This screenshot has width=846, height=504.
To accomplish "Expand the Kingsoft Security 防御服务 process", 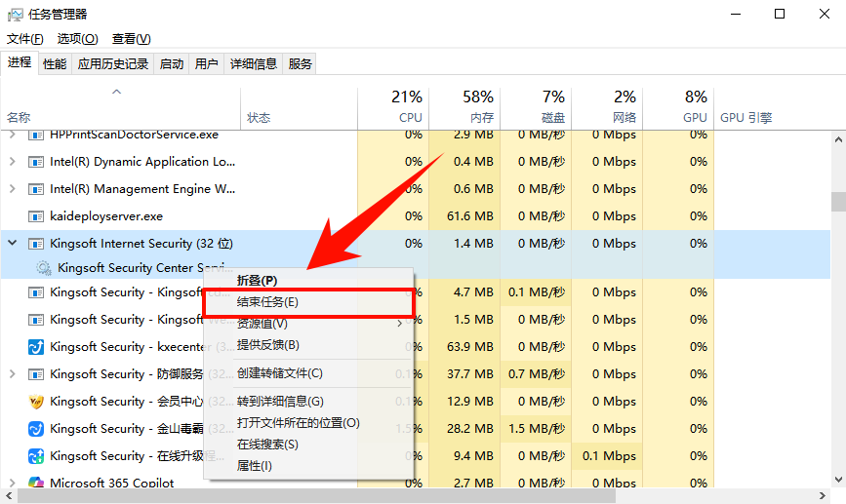I will click(x=13, y=374).
